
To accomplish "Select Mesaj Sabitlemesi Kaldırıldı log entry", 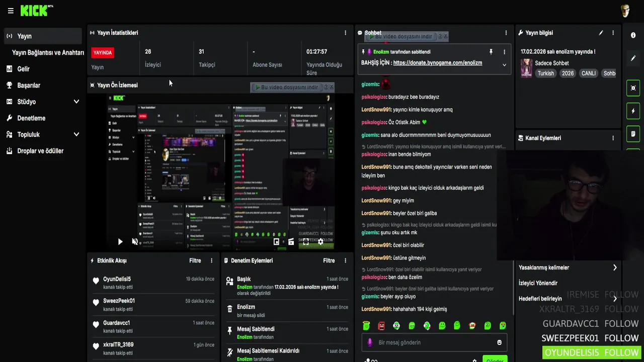I will click(x=287, y=354).
